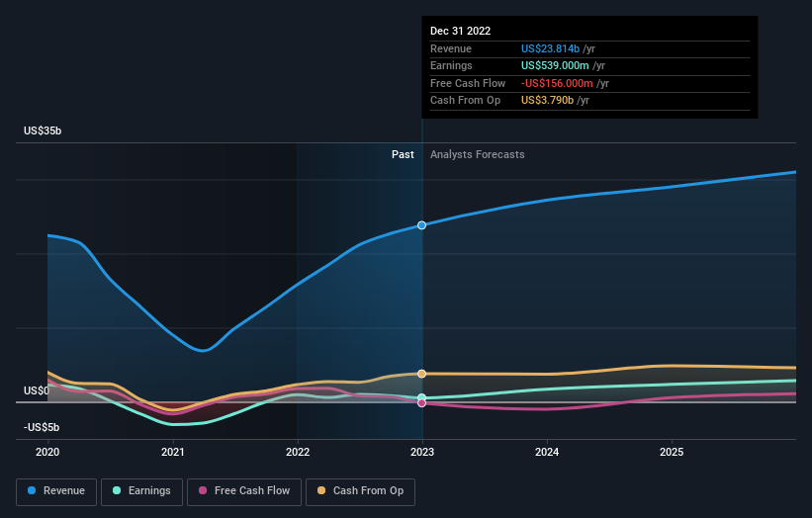Click the 2023 x-axis label
812x518 pixels.
click(x=422, y=452)
